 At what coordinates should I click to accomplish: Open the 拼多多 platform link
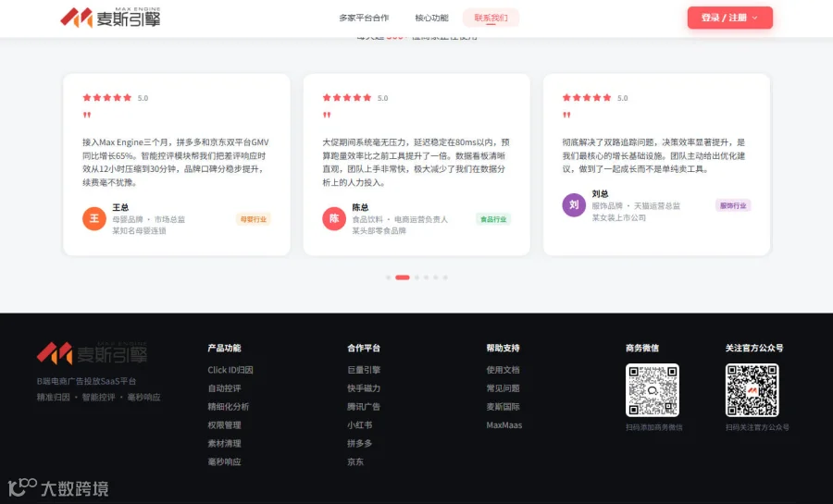point(360,444)
